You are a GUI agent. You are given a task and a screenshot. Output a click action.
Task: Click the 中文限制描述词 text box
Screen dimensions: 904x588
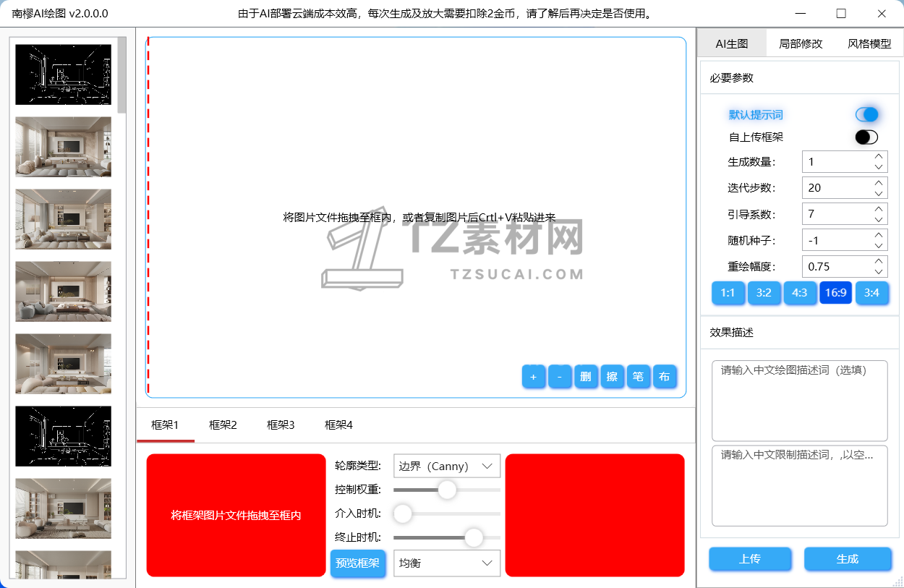(x=800, y=486)
